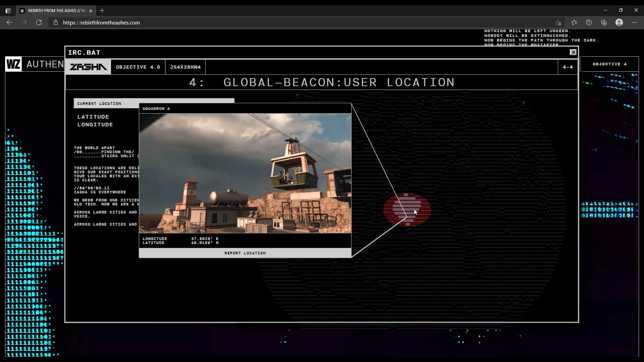This screenshot has width=644, height=362.
Task: Open the browser profile avatar
Action: [x=619, y=22]
